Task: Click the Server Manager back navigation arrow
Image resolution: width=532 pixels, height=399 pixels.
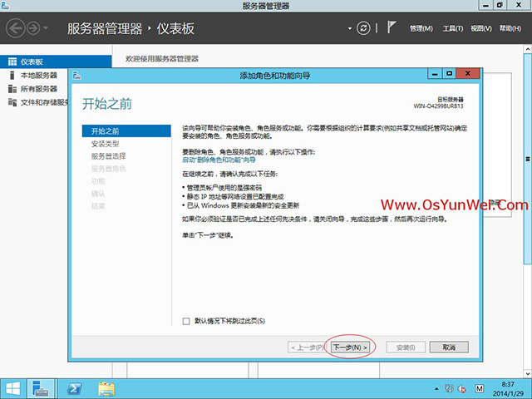Action: pyautogui.click(x=14, y=28)
